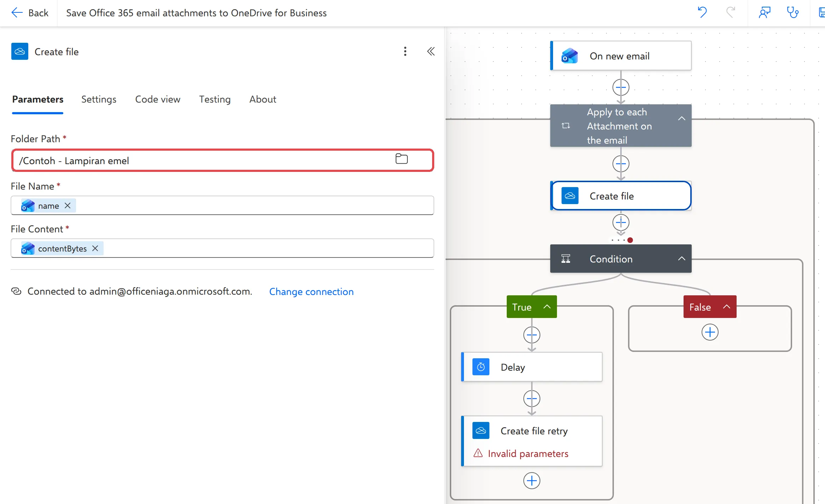Click the loop icon on Apply to each
The height and width of the screenshot is (504, 825).
[x=566, y=126]
